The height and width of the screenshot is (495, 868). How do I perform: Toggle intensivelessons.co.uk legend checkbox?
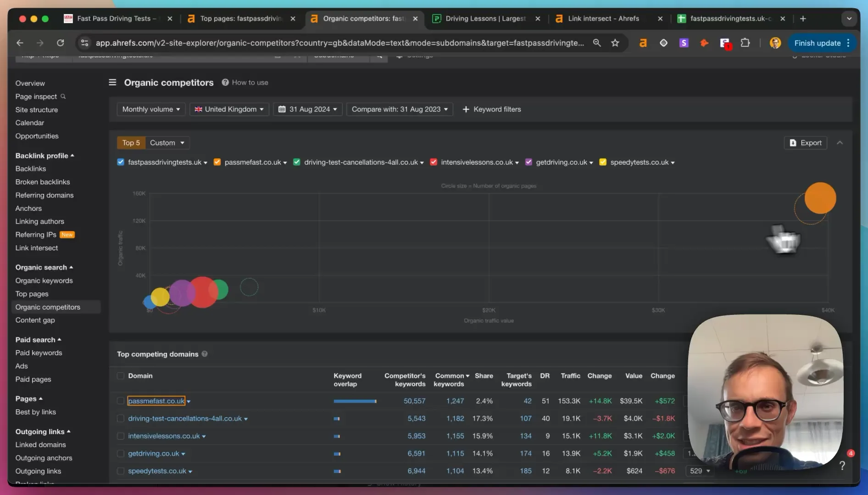434,162
